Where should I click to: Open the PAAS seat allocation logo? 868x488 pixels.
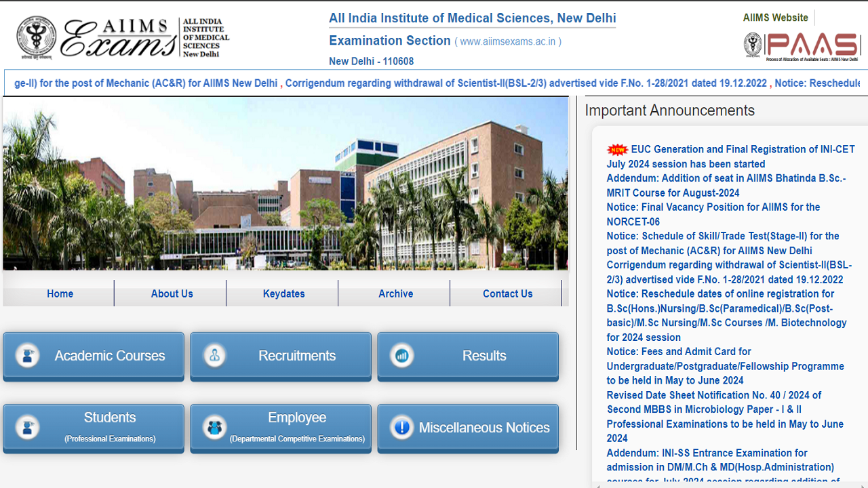[802, 46]
